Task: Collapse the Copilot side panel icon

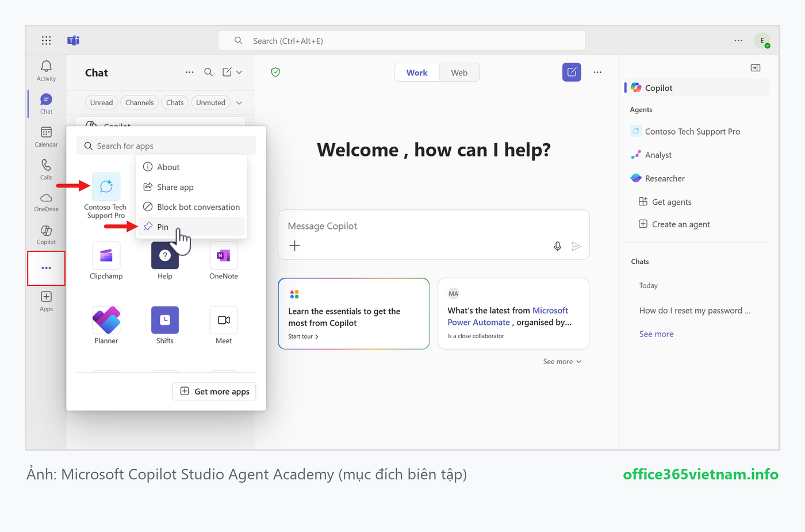Action: [756, 68]
